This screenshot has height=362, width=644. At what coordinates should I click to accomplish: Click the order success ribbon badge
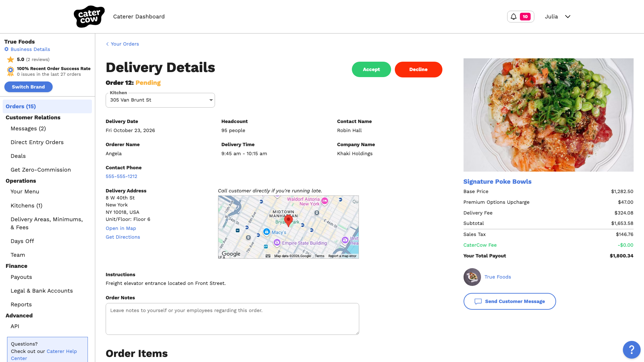11,71
